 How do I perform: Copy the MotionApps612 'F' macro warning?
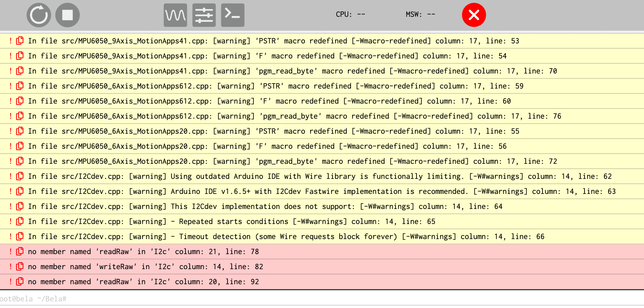(x=20, y=101)
